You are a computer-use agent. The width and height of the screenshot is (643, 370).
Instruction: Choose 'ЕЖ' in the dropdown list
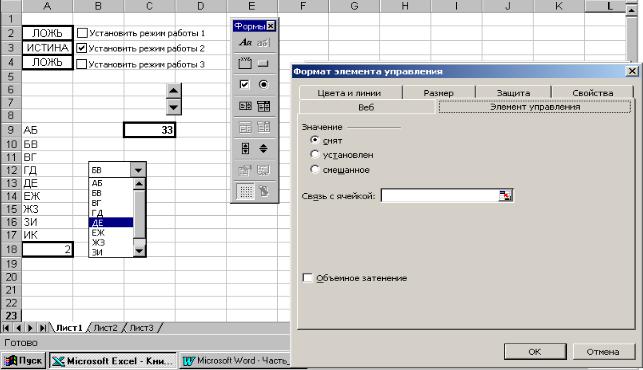coord(111,233)
